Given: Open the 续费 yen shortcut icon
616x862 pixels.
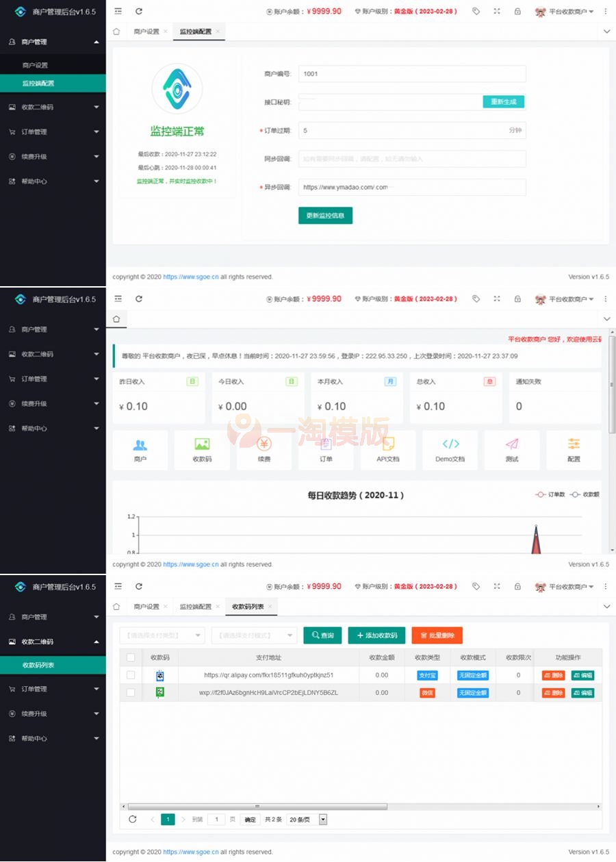Looking at the screenshot, I should (x=264, y=445).
